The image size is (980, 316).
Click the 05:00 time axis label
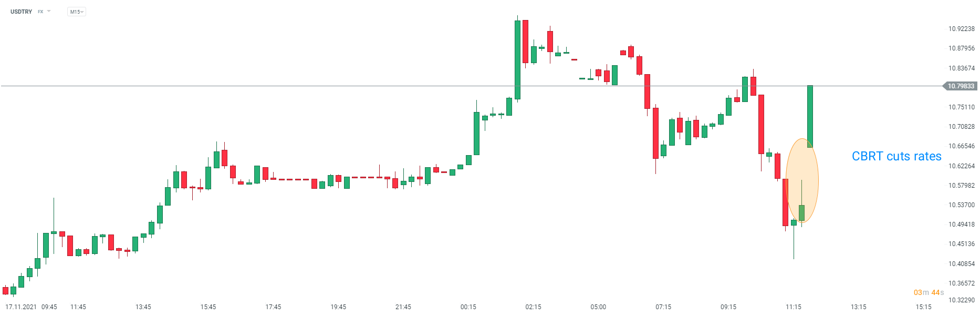598,307
